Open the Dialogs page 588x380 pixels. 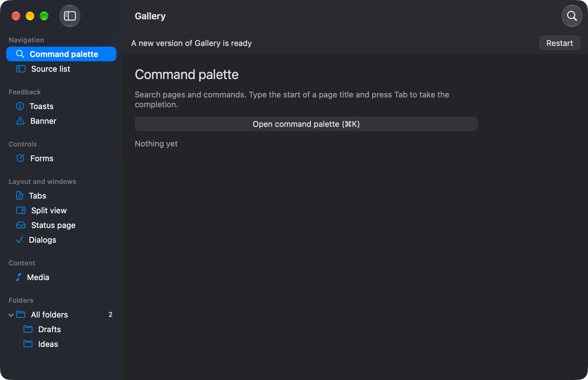click(x=61, y=240)
